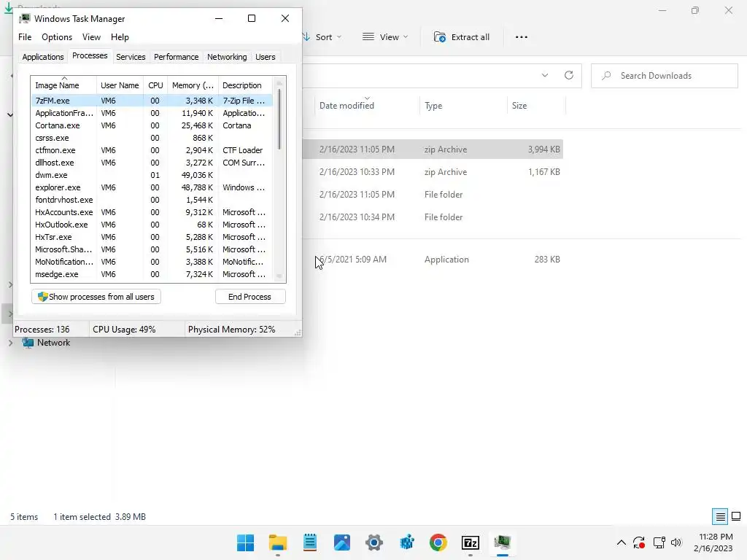The width and height of the screenshot is (747, 560).
Task: Select the csrss.exe process row
Action: [x=152, y=138]
